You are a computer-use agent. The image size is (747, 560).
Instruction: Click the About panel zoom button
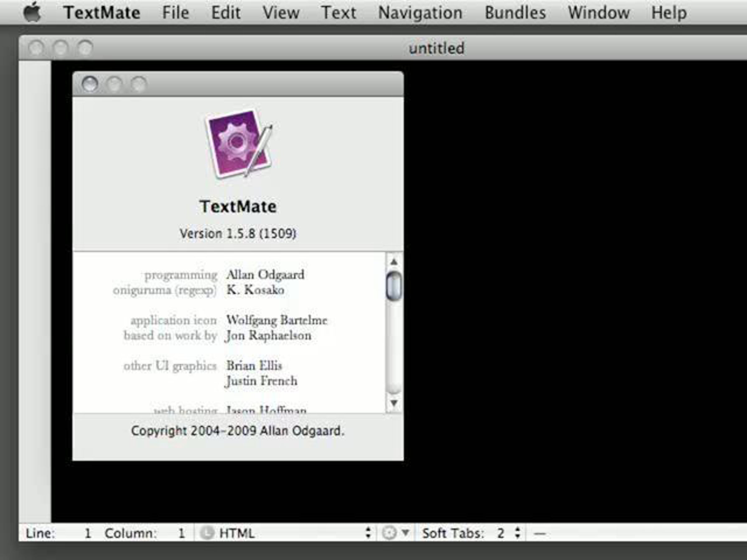139,84
